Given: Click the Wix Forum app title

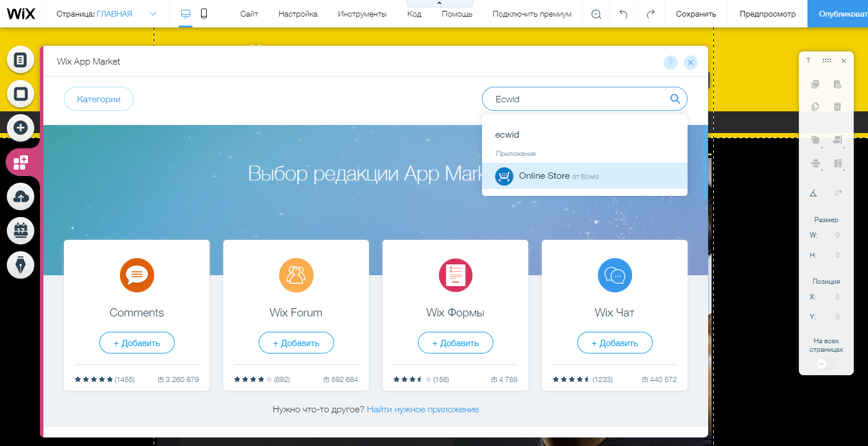Looking at the screenshot, I should [296, 312].
